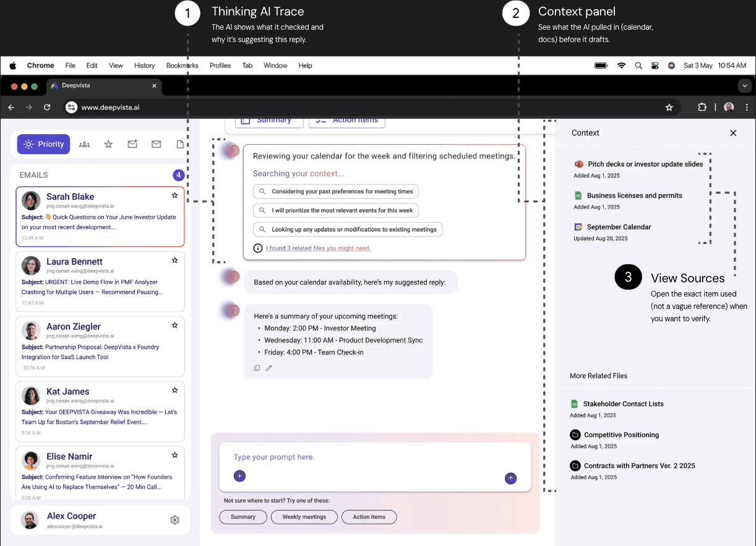Open settings gear beside Alex Cooper
Viewport: 756px width, 546px height.
coord(174,520)
